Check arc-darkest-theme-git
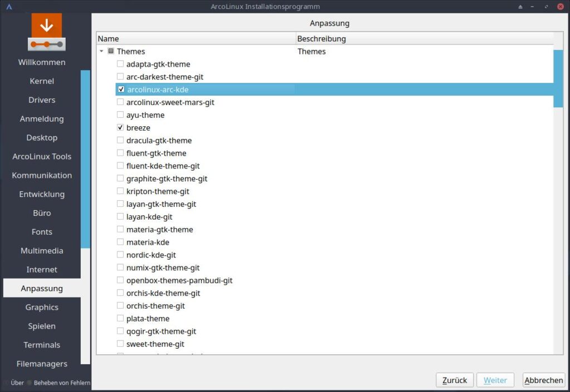 point(120,77)
